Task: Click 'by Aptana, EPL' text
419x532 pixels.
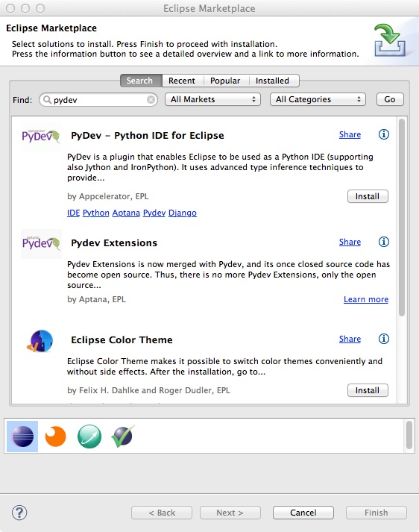Action: click(x=96, y=300)
